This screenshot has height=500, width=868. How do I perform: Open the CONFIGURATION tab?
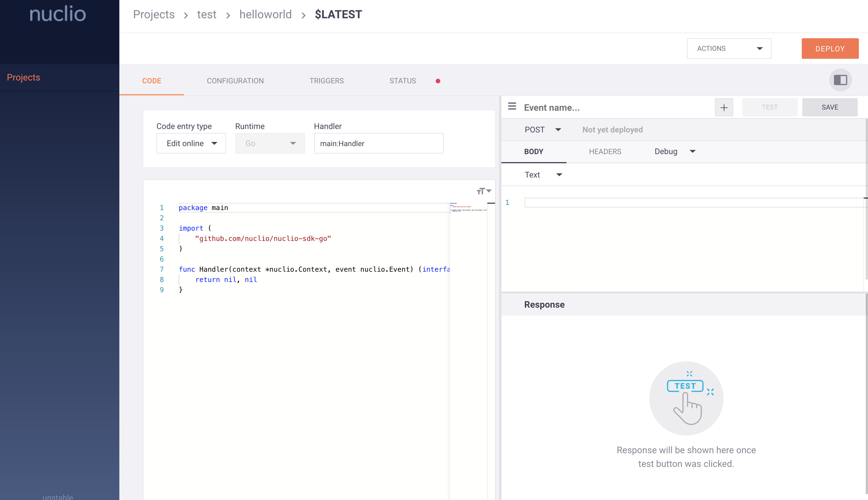(235, 81)
